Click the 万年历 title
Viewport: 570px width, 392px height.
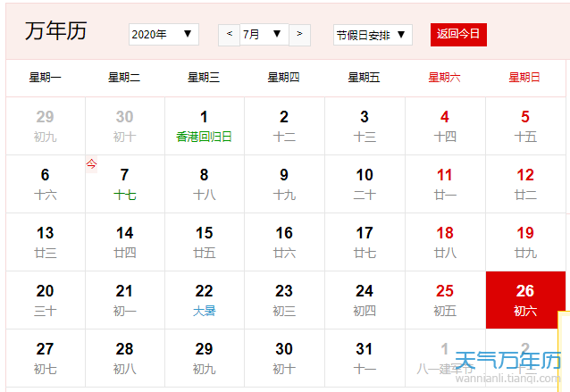click(x=56, y=30)
